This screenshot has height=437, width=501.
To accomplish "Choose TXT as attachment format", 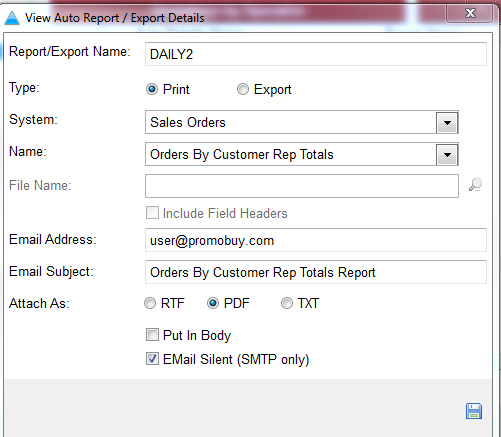I will tap(287, 303).
